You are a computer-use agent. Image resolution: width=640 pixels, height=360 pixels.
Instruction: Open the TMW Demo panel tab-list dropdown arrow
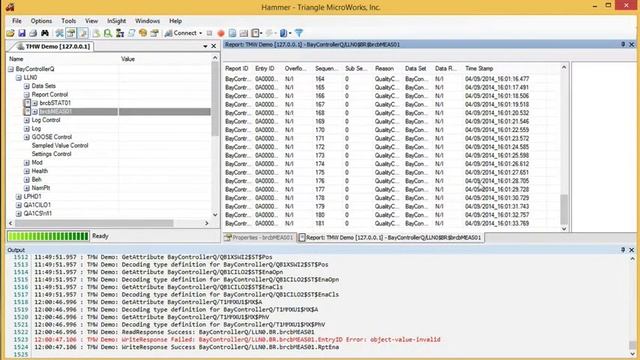205,47
